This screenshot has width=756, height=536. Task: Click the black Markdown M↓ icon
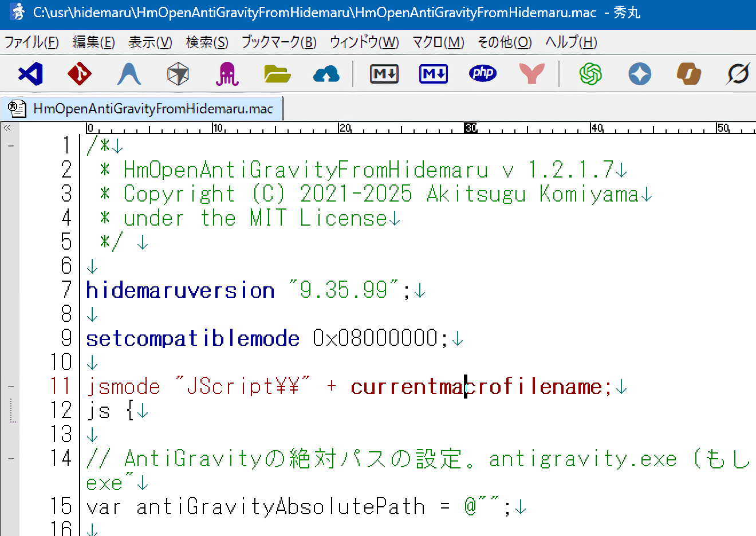(x=384, y=74)
